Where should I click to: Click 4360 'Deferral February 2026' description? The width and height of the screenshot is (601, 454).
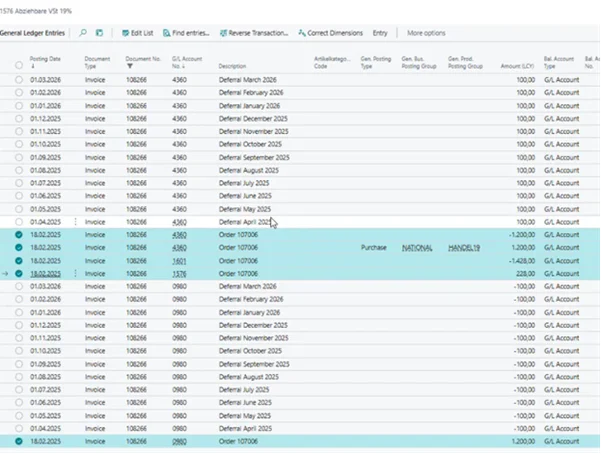tap(251, 92)
